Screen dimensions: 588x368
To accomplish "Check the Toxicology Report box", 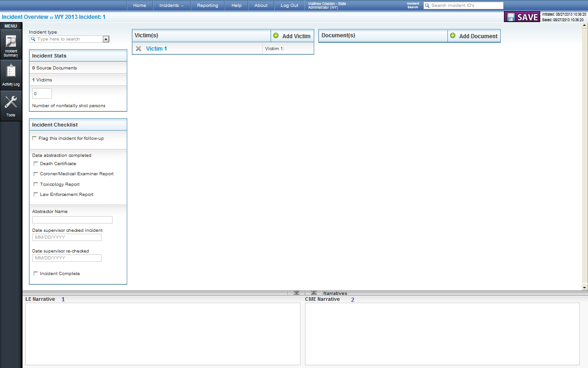I will [x=36, y=184].
